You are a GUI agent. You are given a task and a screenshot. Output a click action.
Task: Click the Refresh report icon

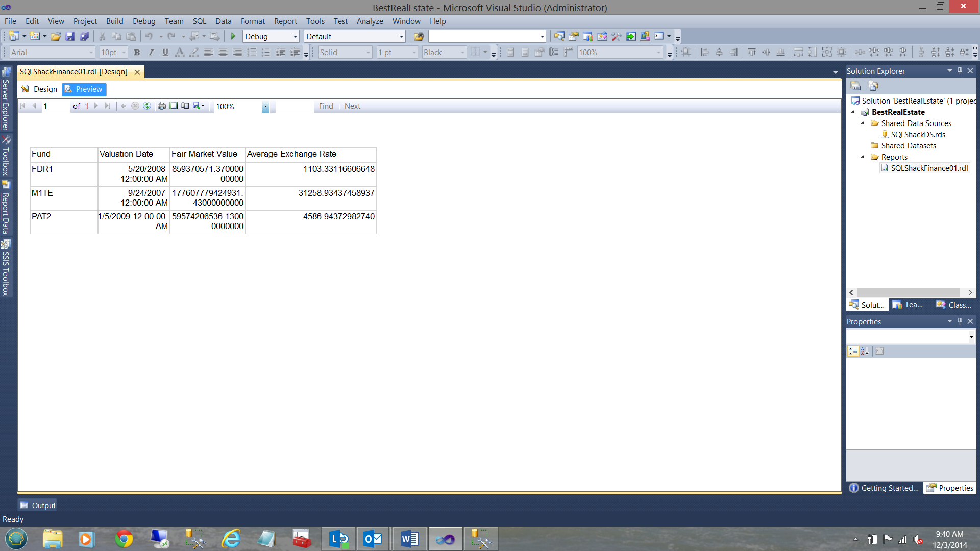pyautogui.click(x=147, y=106)
